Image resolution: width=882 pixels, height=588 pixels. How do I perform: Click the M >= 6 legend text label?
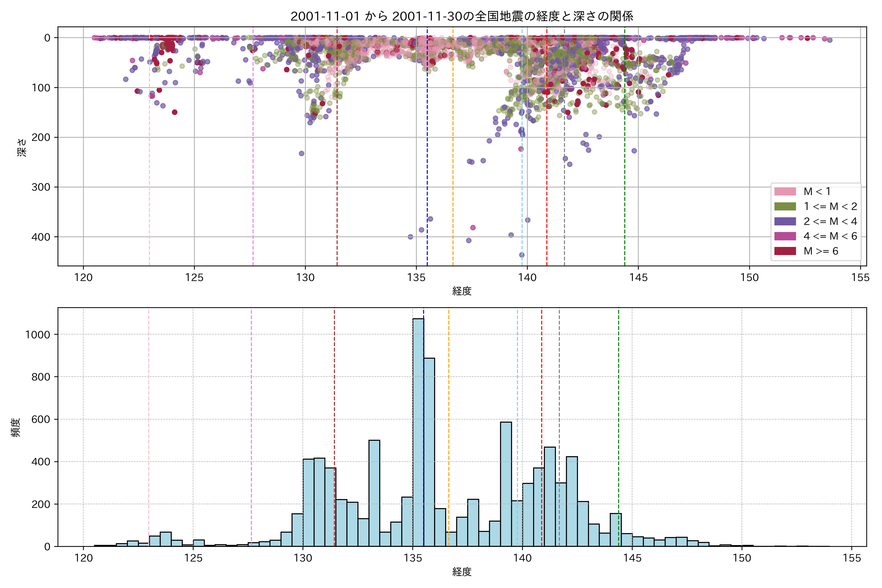click(821, 251)
